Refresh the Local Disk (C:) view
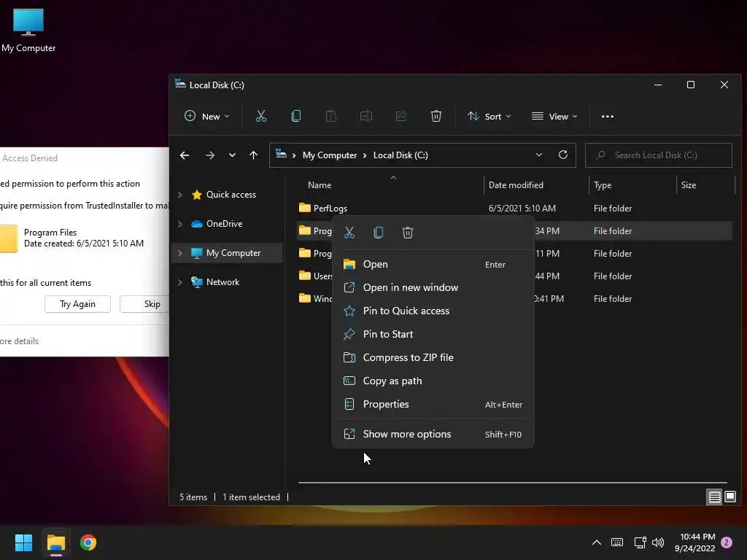 (x=562, y=155)
